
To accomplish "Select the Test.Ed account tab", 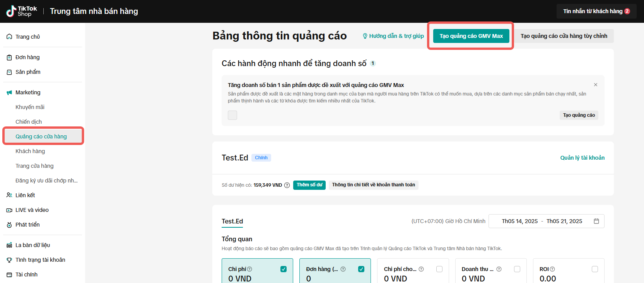I will (x=232, y=221).
